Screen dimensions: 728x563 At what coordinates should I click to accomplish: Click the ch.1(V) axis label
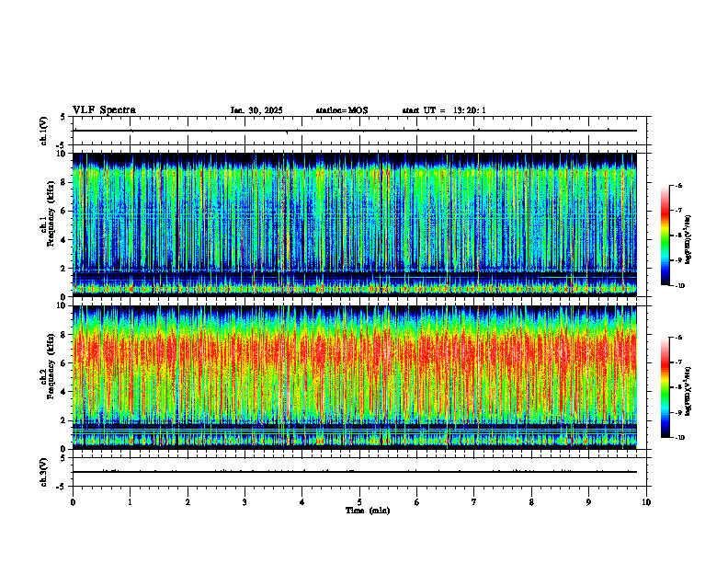pyautogui.click(x=43, y=131)
